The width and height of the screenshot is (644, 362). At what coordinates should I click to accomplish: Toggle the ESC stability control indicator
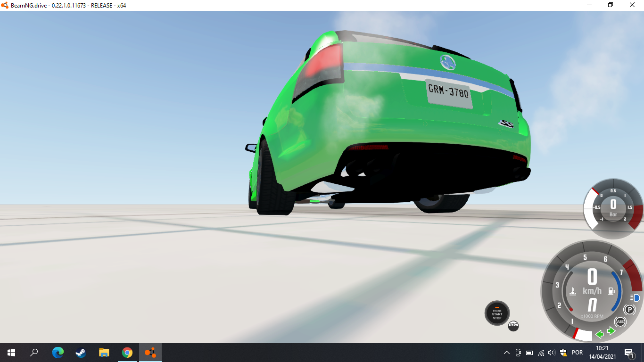[x=513, y=325]
